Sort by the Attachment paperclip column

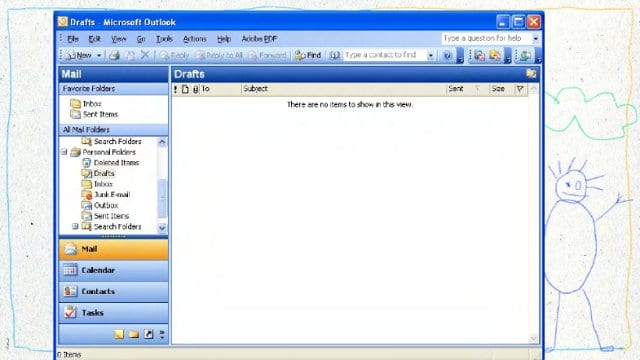pyautogui.click(x=196, y=89)
